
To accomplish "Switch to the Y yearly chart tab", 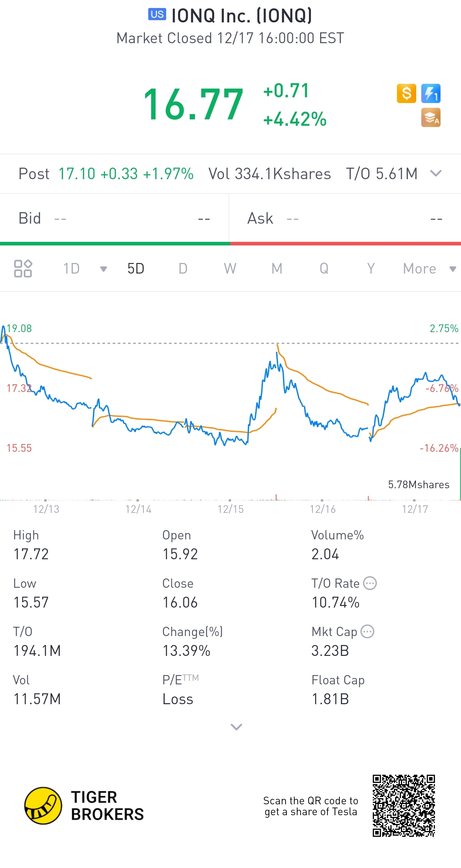I will tap(371, 268).
